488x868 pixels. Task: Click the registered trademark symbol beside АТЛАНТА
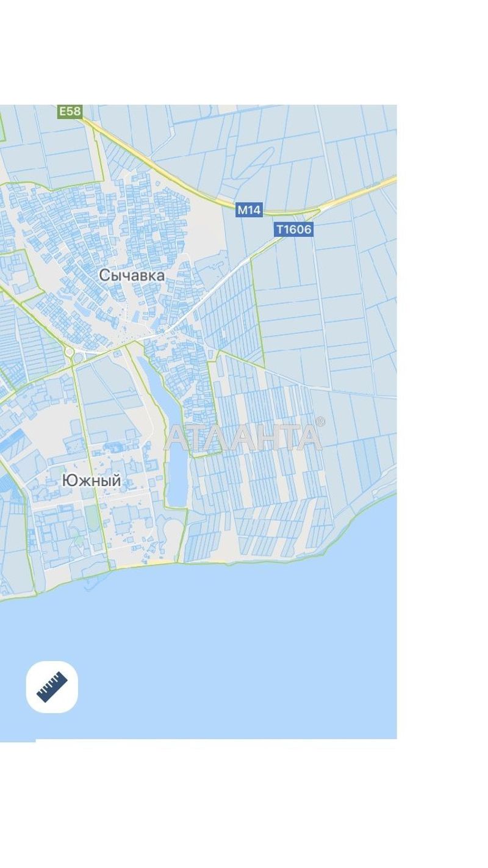coord(320,422)
